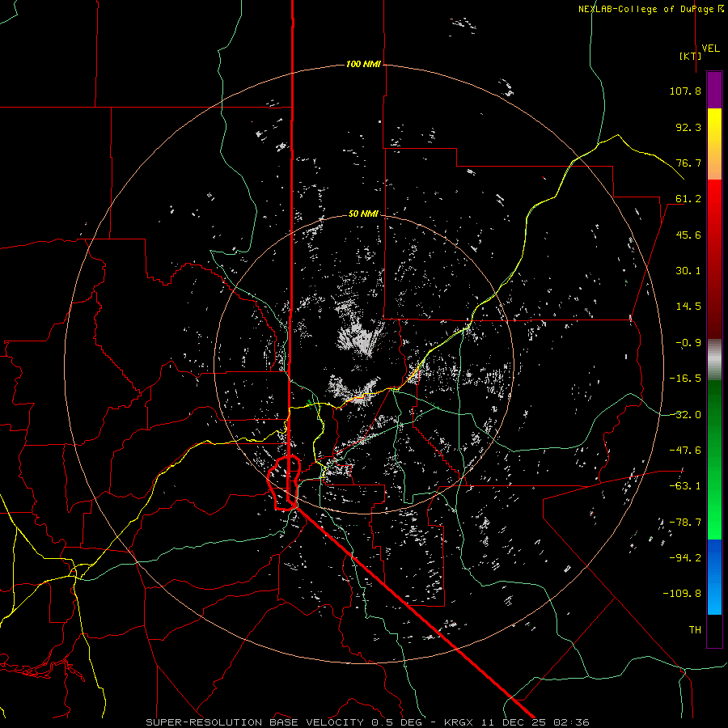Click the 02:36 timestamp
Viewport: 728px width, 728px height.
click(x=573, y=722)
